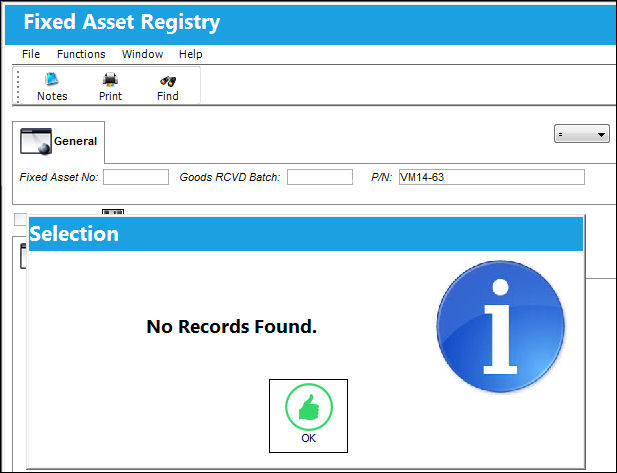Click the toolbar drag handle dots

[18, 87]
